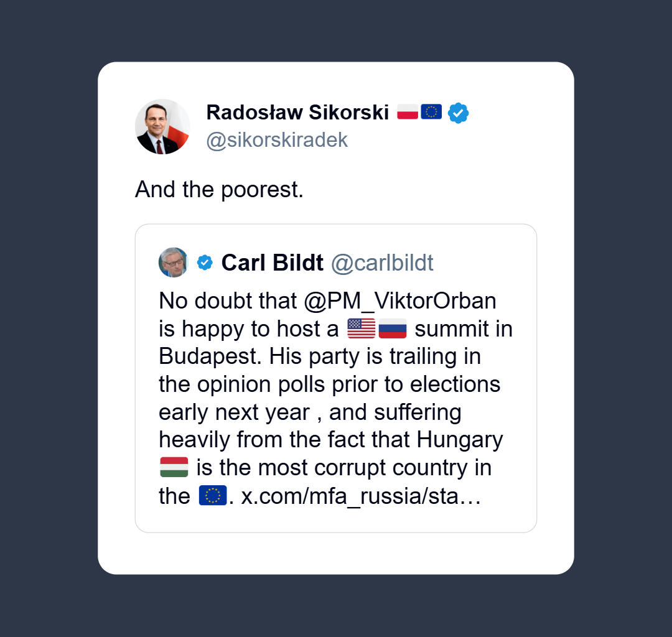The height and width of the screenshot is (637, 672).
Task: Open the x.com/mfa_russia link
Action: click(361, 496)
